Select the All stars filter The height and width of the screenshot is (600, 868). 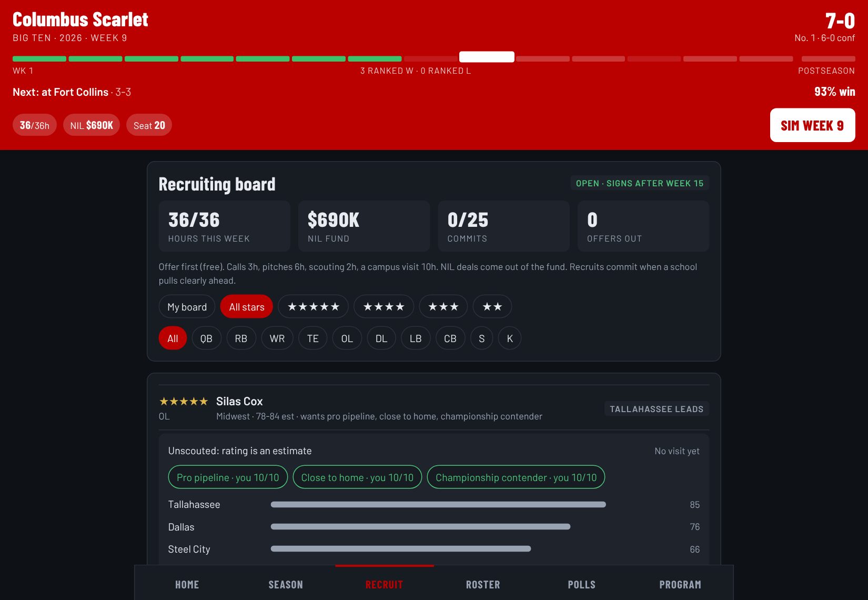pyautogui.click(x=247, y=307)
